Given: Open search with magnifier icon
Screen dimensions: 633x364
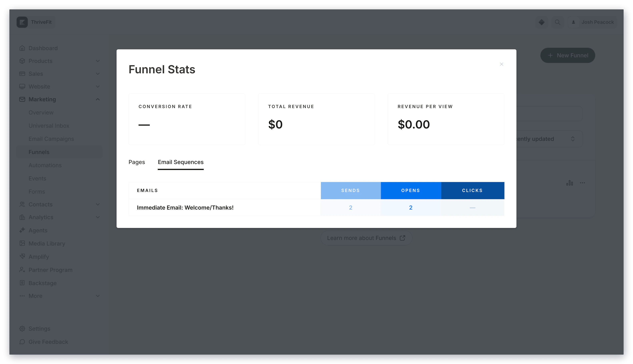Looking at the screenshot, I should pyautogui.click(x=557, y=22).
